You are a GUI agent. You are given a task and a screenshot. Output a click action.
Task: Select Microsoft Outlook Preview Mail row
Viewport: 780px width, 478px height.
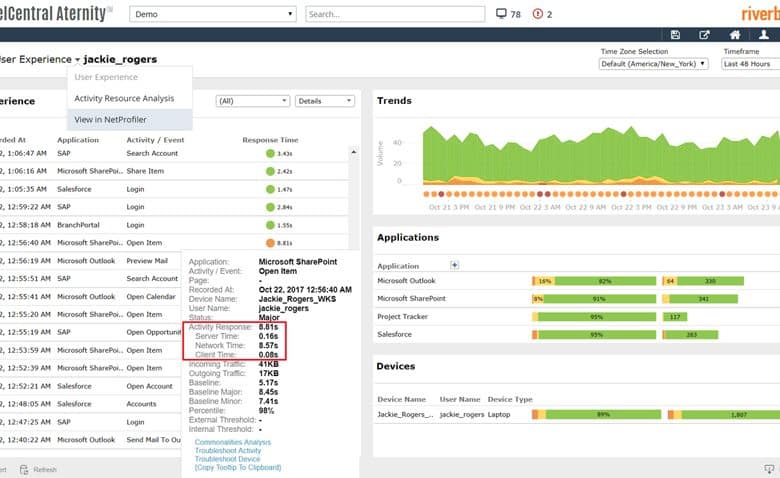(x=91, y=261)
